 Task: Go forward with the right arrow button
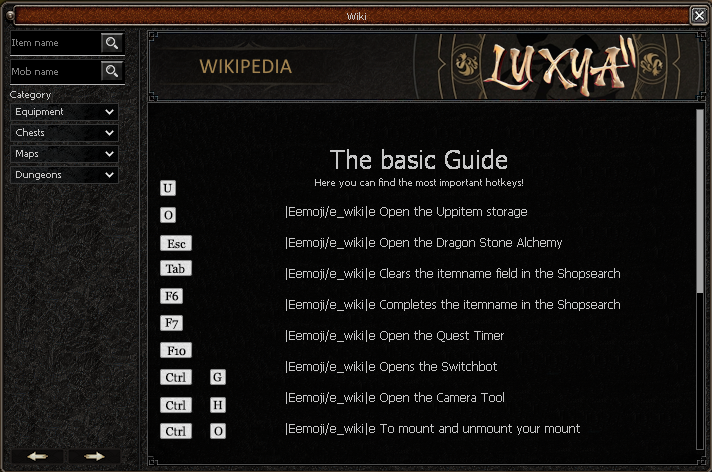(x=94, y=456)
